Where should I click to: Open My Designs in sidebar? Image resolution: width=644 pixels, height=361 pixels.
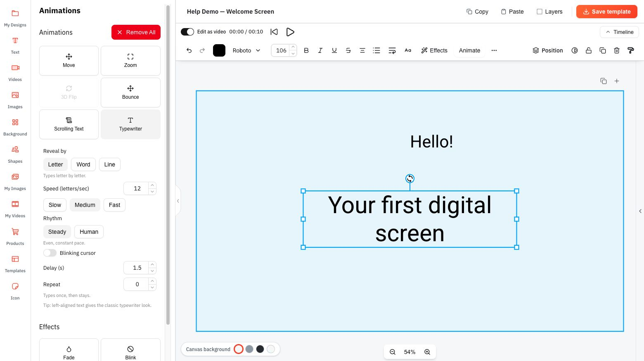click(x=15, y=19)
